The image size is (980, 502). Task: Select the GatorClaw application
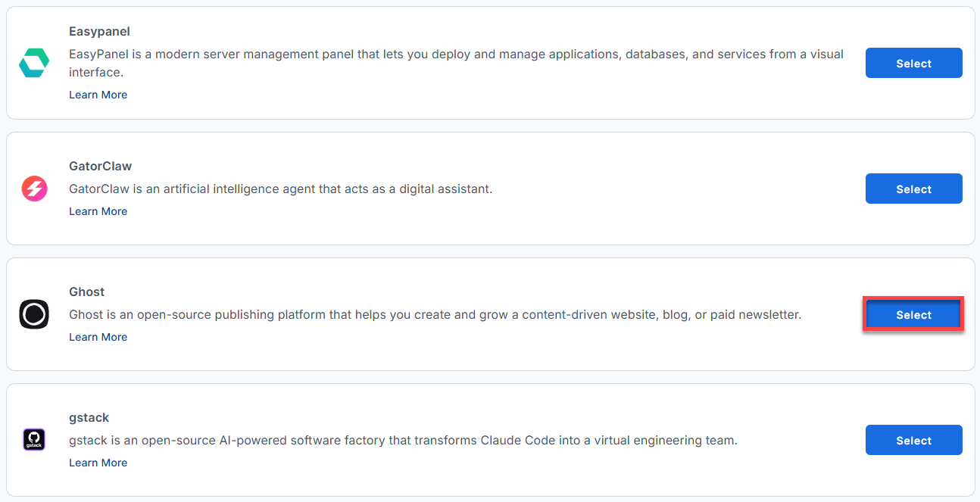[913, 189]
